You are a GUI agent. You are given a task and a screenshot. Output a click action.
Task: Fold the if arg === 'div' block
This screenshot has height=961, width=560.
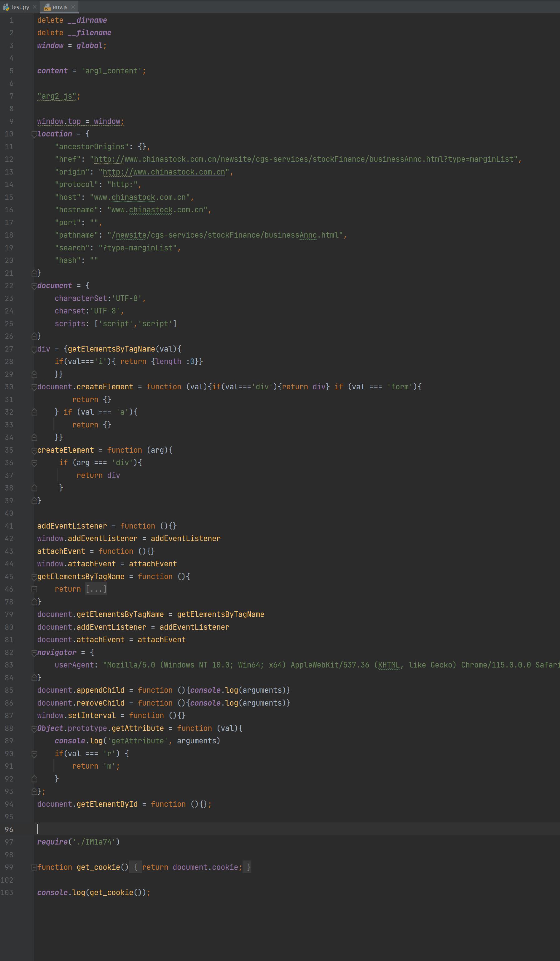click(34, 463)
